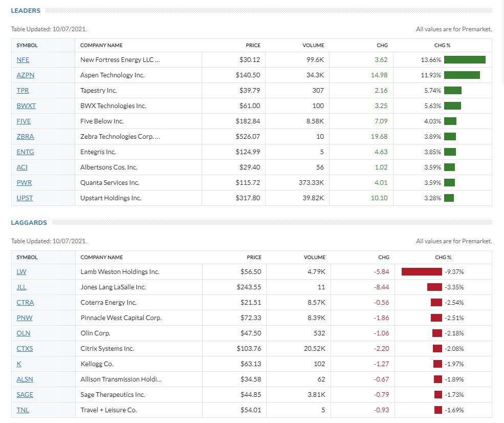
Task: Open the PNW ticker link
Action: click(25, 318)
